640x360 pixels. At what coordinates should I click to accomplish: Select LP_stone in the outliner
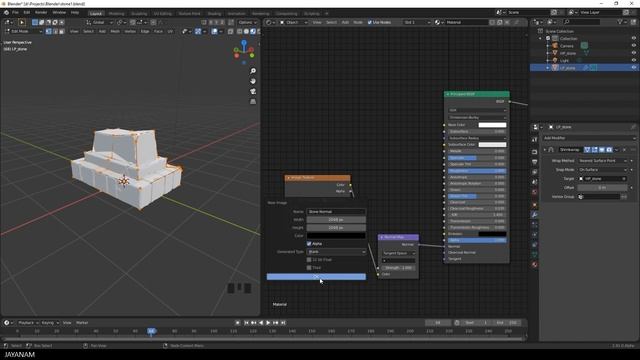(x=568, y=68)
